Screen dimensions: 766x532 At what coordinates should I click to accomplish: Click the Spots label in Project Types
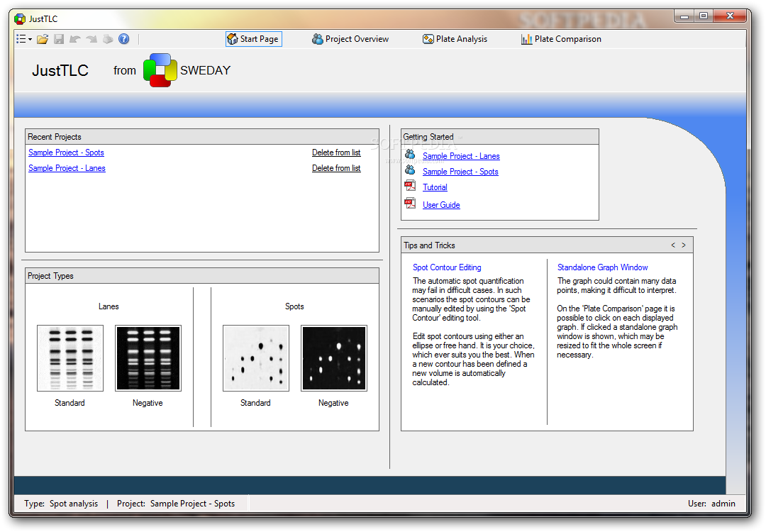(294, 306)
